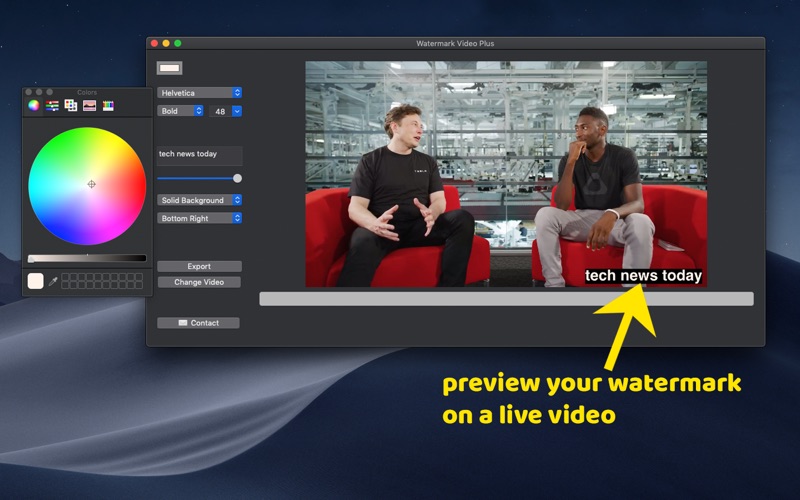Viewport: 800px width, 500px height.
Task: Click the Export button
Action: pos(199,266)
